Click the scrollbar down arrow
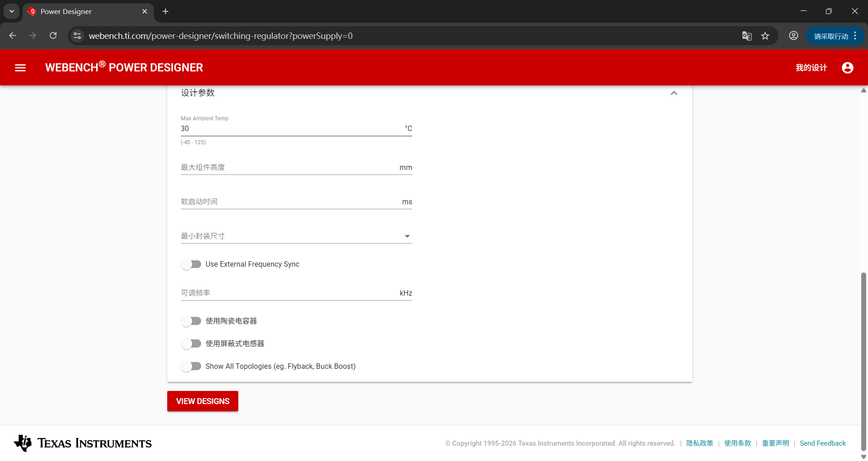Viewport: 868px width, 461px height. (x=864, y=457)
